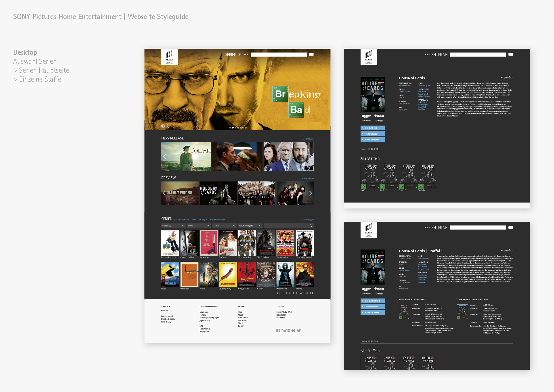Go to previous page with single-left arrow
Viewport: 554px width, 392px height.
[x=280, y=293]
